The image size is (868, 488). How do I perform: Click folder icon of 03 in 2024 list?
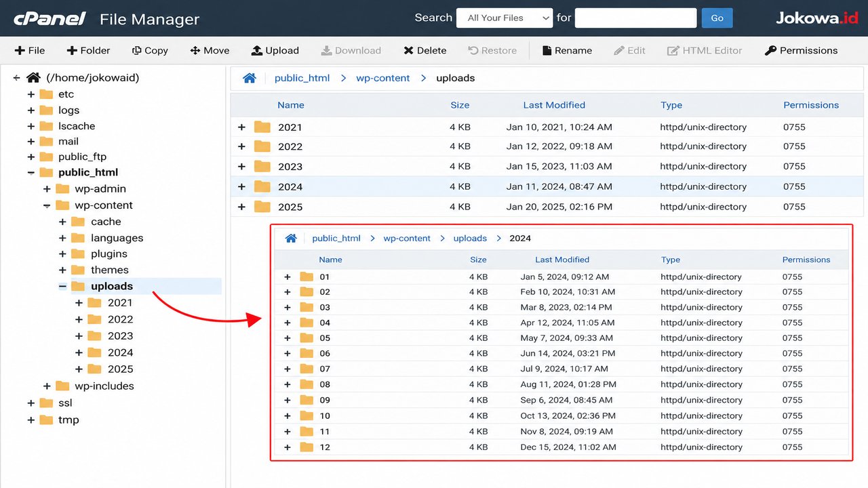tap(307, 307)
